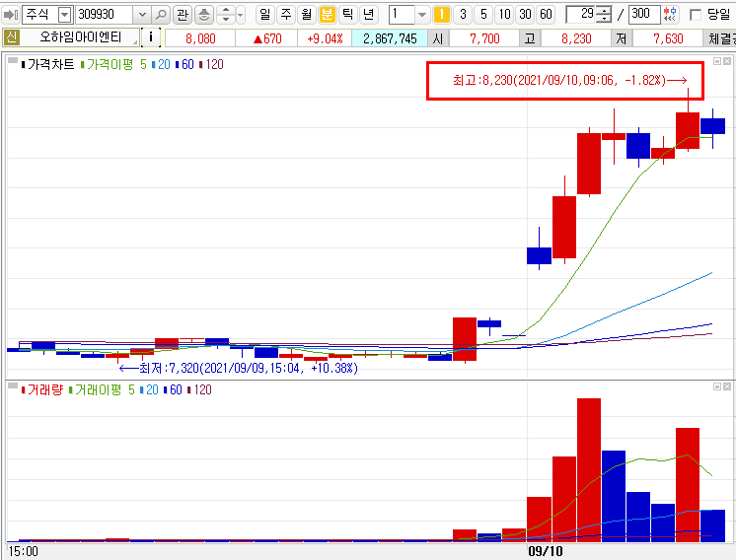Choose the 10-minute interval button
The width and height of the screenshot is (736, 560).
[x=504, y=15]
